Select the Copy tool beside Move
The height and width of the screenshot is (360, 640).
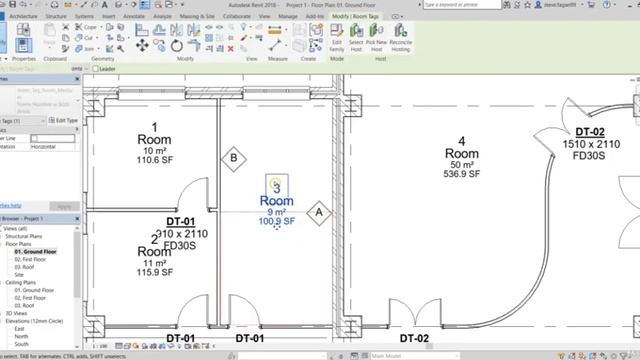pos(160,46)
